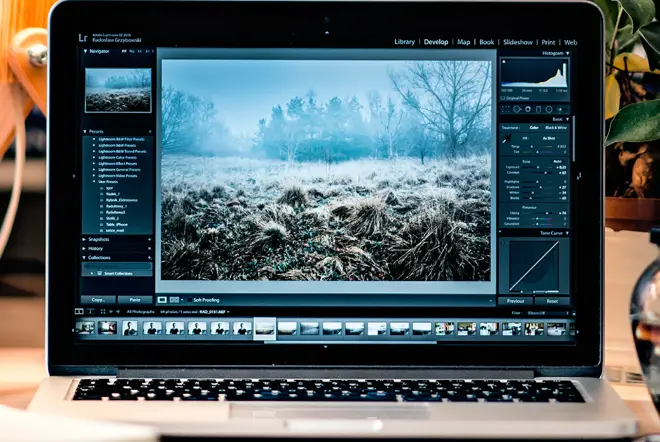The image size is (660, 442).
Task: Click the Lr logo identity plate
Action: pos(84,40)
